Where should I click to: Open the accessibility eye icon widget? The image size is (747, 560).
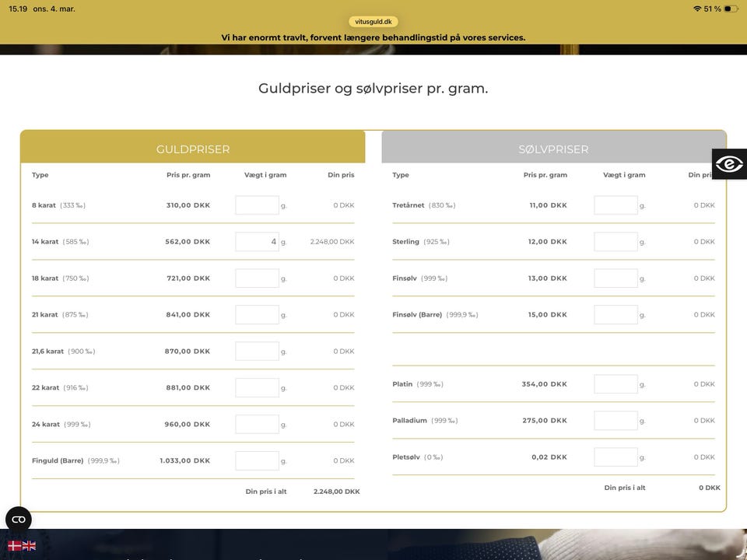point(729,164)
